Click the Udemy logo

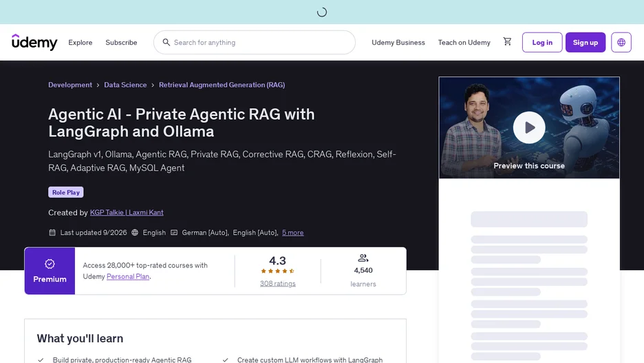pos(34,42)
